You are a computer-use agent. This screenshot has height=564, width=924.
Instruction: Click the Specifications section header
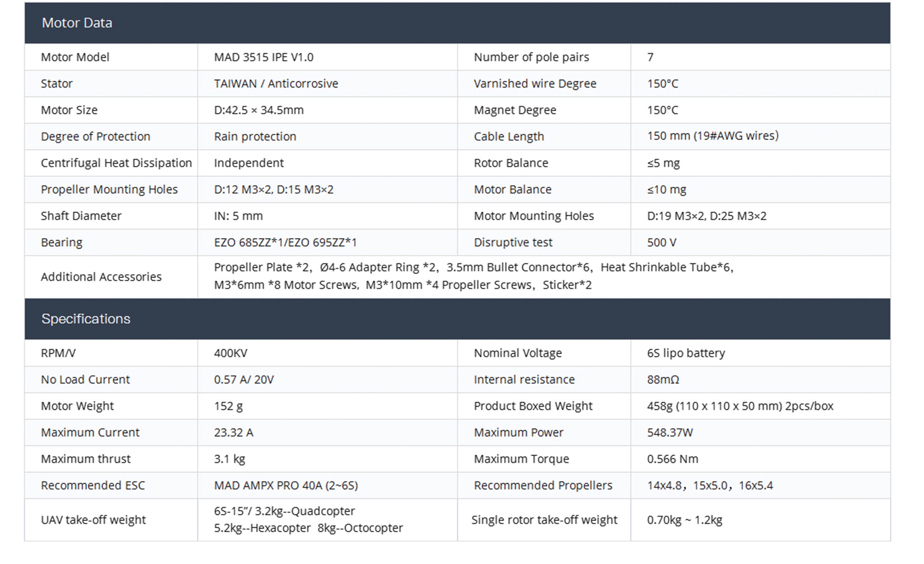click(86, 319)
